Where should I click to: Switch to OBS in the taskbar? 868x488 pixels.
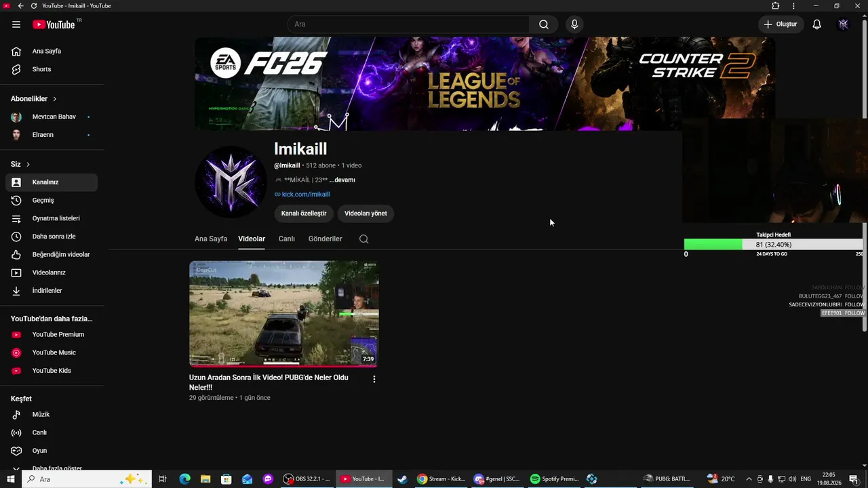(x=307, y=479)
